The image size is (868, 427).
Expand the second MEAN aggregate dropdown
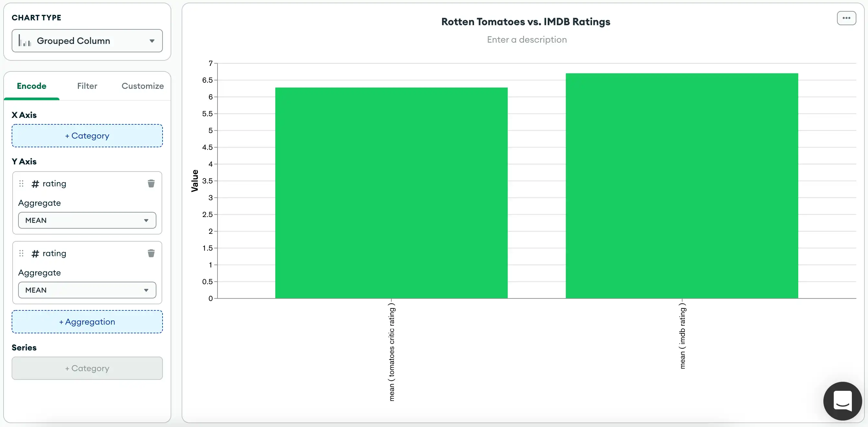146,290
